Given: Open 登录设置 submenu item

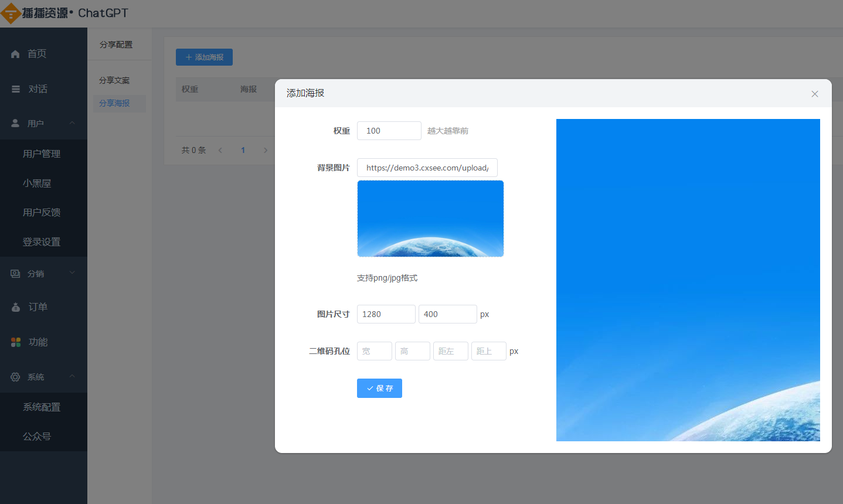Looking at the screenshot, I should (x=43, y=242).
